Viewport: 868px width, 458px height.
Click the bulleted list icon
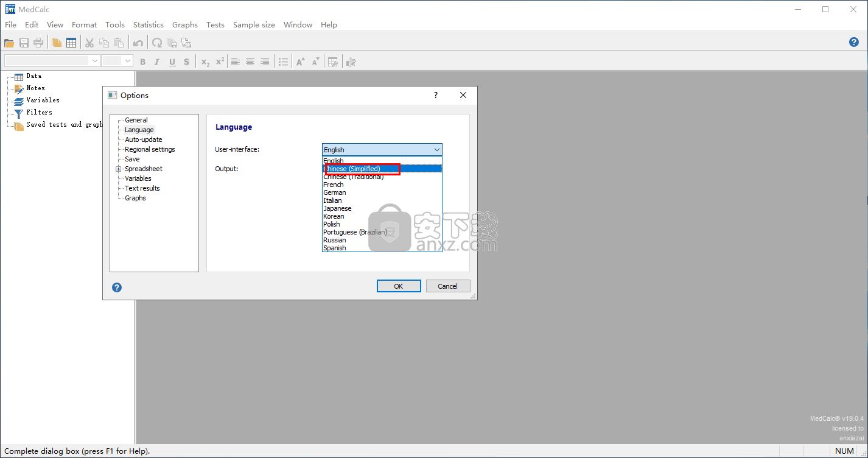(283, 62)
